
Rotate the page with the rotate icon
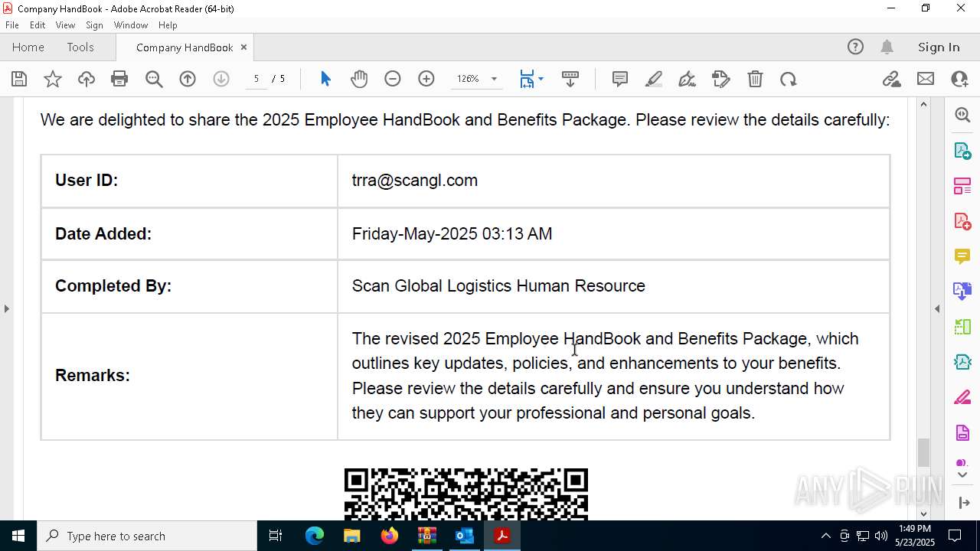tap(789, 79)
